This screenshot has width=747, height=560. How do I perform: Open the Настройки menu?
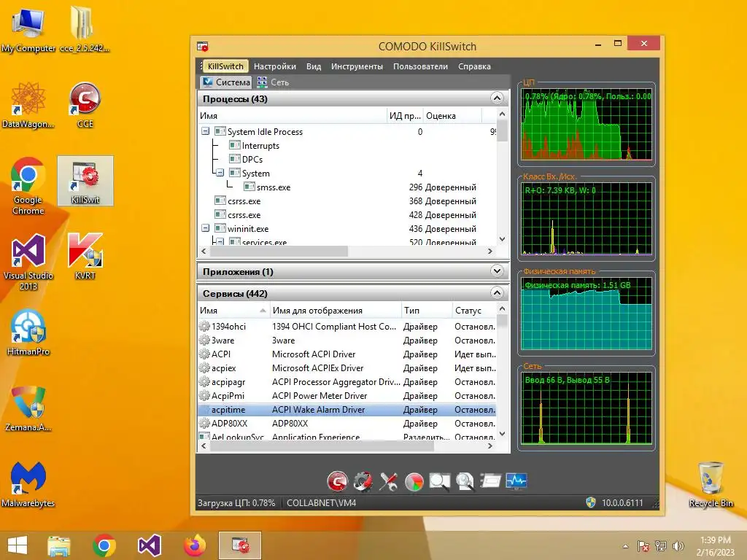tap(275, 66)
